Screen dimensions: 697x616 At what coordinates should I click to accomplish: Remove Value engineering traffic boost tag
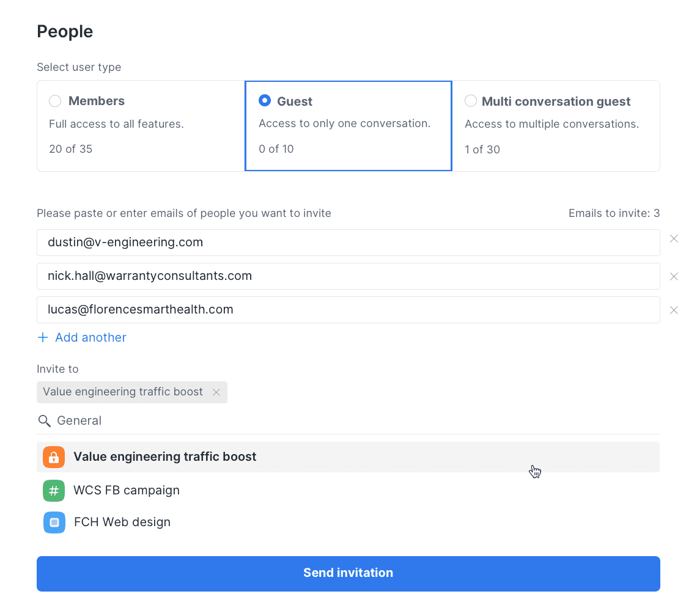216,392
